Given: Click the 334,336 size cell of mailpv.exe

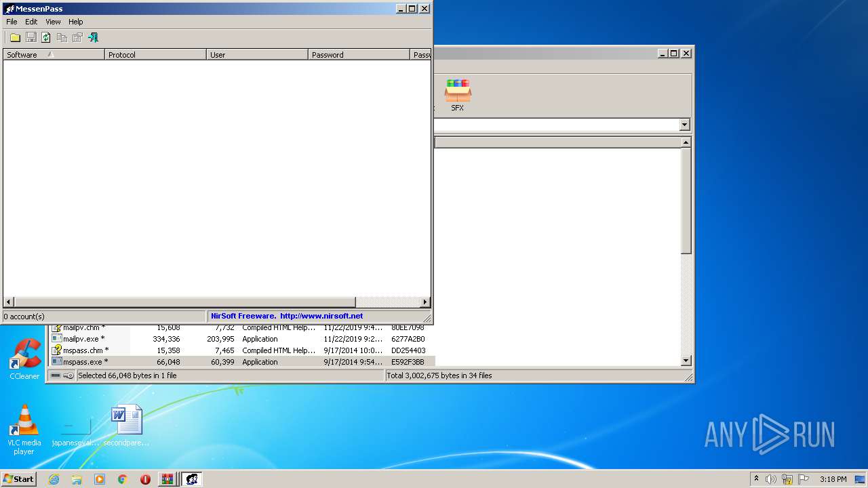Looking at the screenshot, I should click(x=166, y=339).
